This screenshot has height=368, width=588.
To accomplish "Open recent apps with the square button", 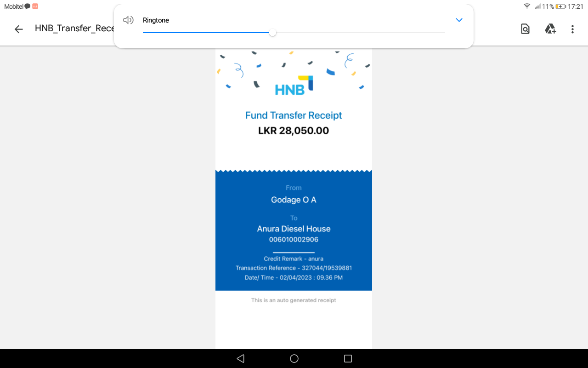I will tap(348, 358).
